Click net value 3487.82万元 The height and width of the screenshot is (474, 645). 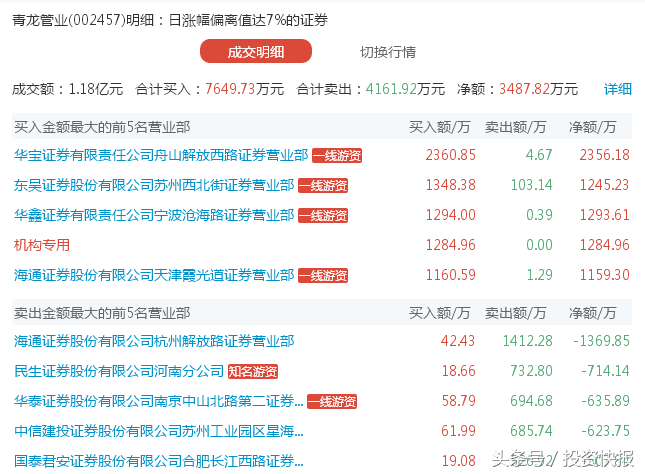coord(539,89)
